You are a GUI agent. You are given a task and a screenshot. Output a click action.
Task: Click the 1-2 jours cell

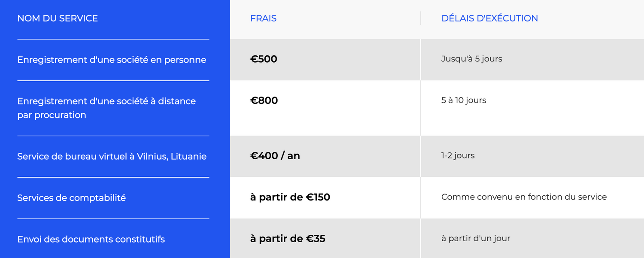click(x=458, y=155)
